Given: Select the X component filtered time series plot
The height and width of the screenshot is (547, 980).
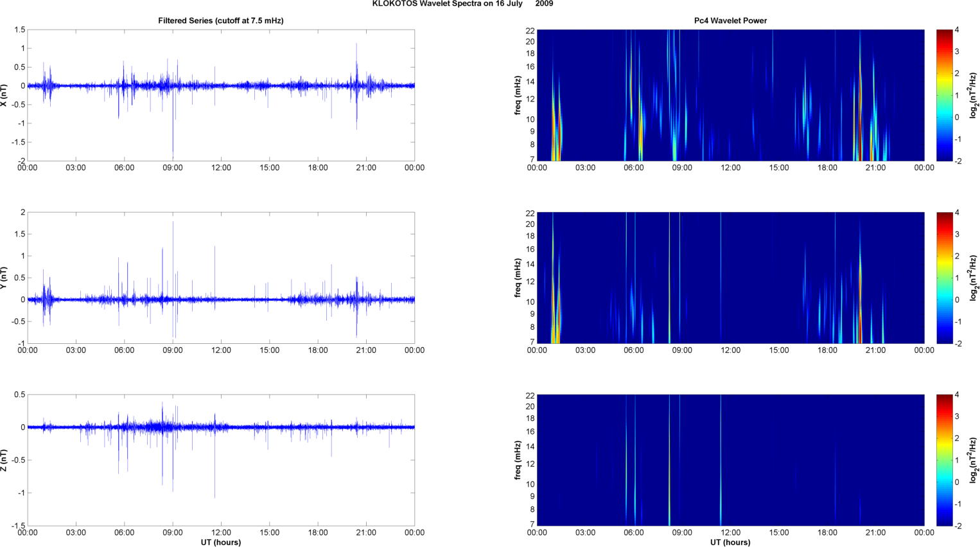Looking at the screenshot, I should tap(220, 95).
